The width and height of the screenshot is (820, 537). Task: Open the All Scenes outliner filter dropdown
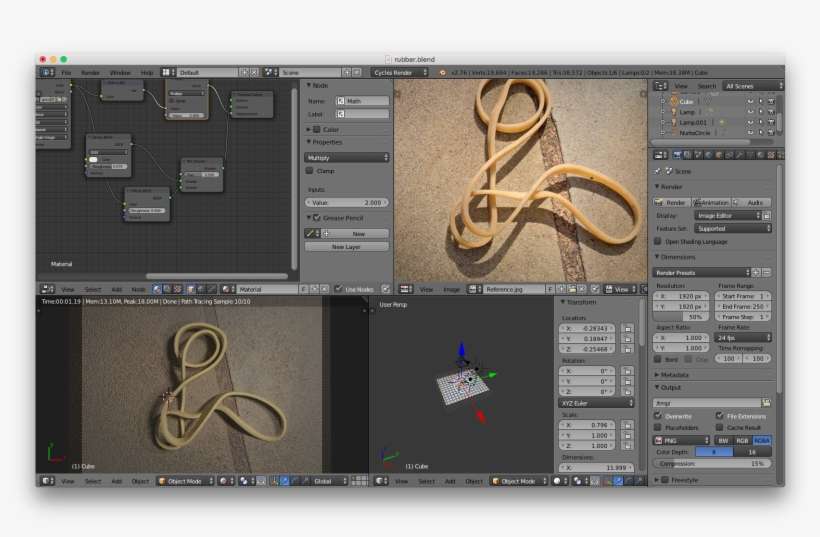pos(753,86)
